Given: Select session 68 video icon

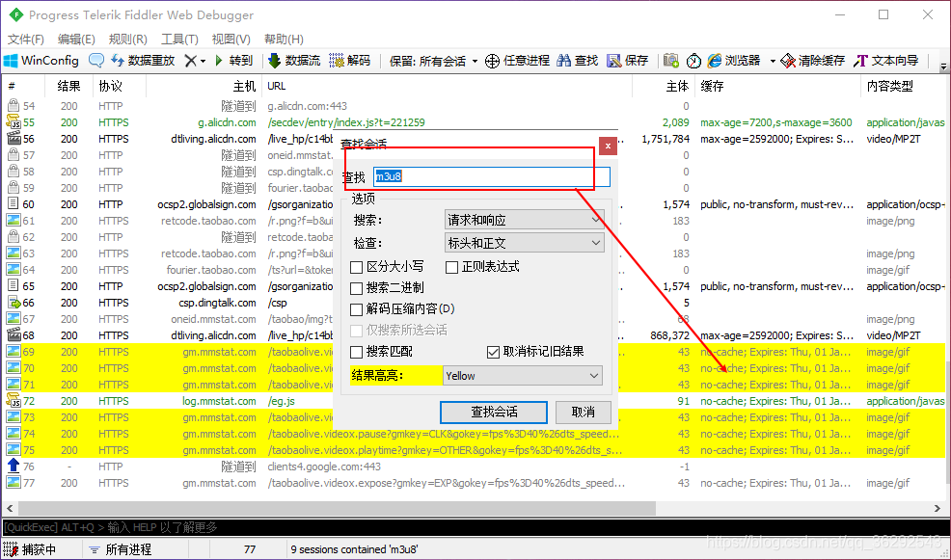Looking at the screenshot, I should 14,335.
